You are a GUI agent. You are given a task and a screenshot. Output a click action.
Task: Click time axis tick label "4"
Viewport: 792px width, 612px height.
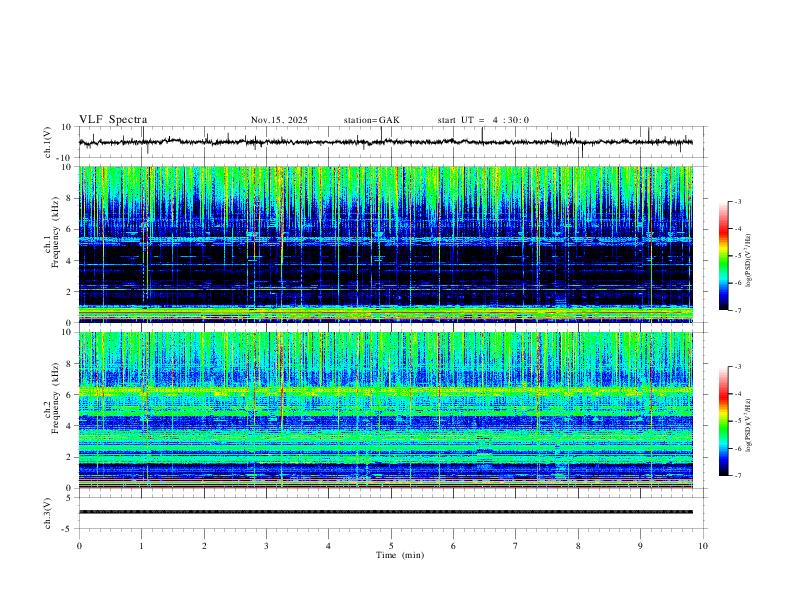[329, 546]
